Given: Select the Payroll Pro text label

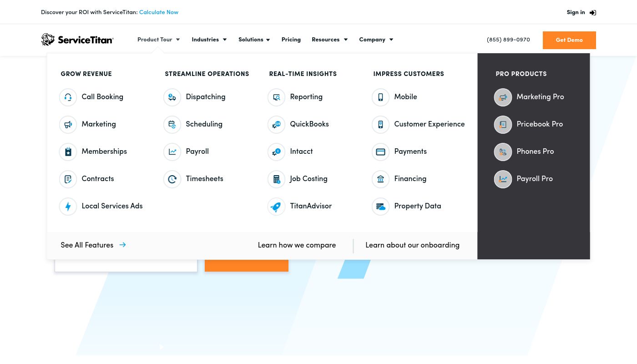Looking at the screenshot, I should (x=535, y=179).
